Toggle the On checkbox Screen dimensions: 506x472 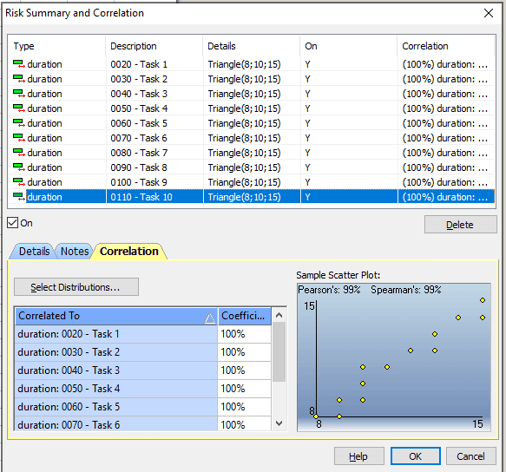point(13,223)
